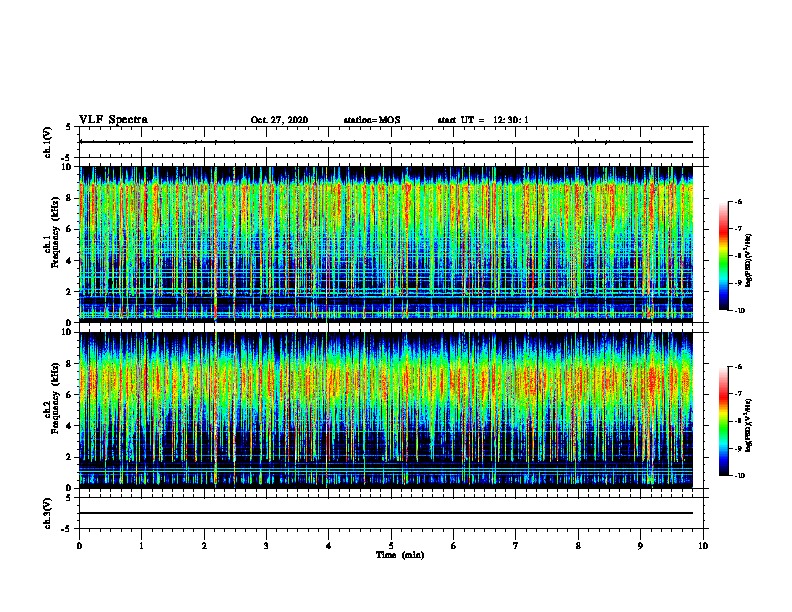Click the -10 label on ch.2 color bar
Image resolution: width=792 pixels, height=612 pixels.
(739, 475)
